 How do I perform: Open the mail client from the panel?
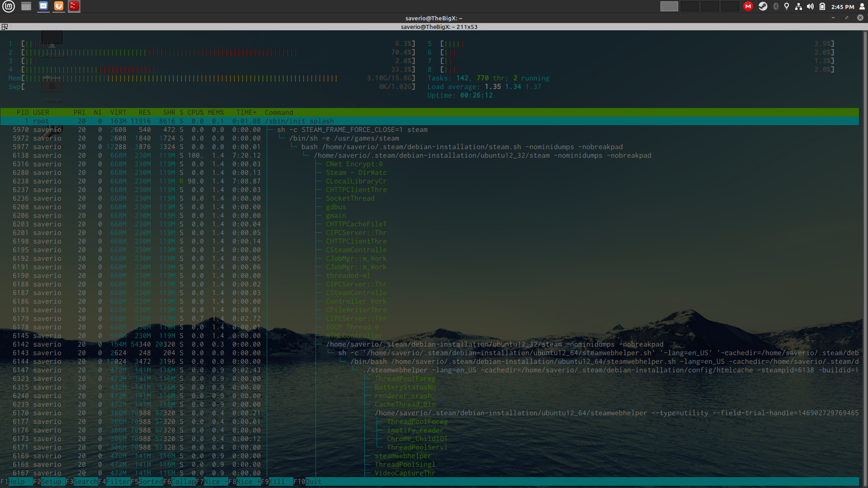[43, 6]
